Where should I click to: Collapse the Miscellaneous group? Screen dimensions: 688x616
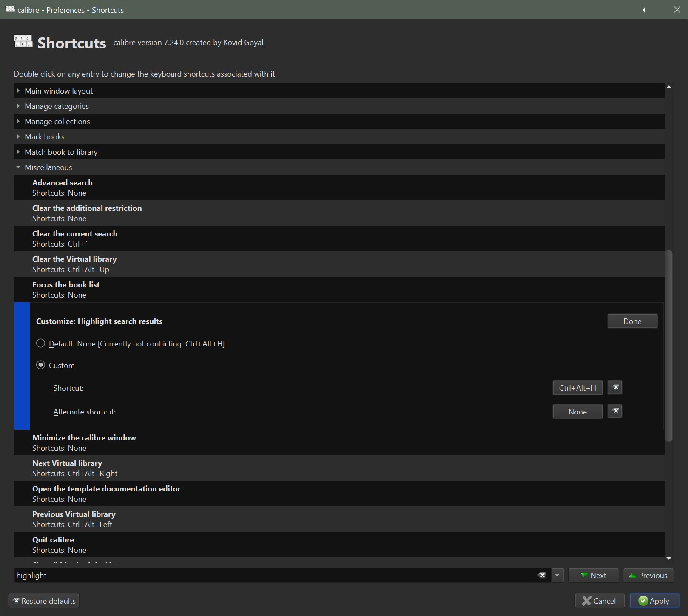click(x=18, y=167)
